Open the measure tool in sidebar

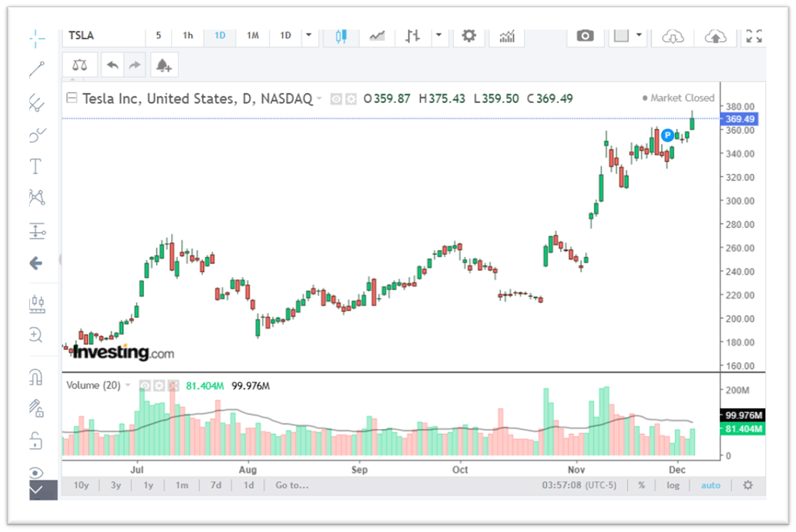point(37,304)
